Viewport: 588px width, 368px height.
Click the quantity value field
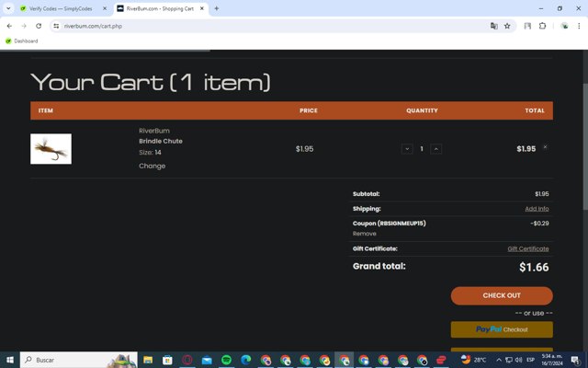pyautogui.click(x=422, y=149)
